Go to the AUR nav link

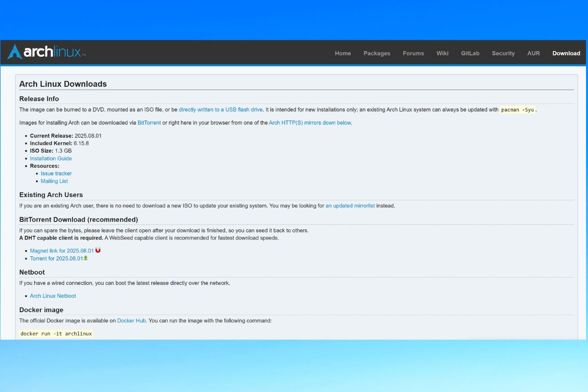(534, 53)
